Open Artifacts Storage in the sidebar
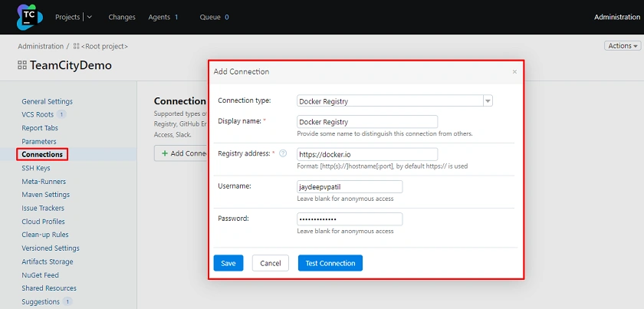Image resolution: width=644 pixels, height=309 pixels. 48,261
